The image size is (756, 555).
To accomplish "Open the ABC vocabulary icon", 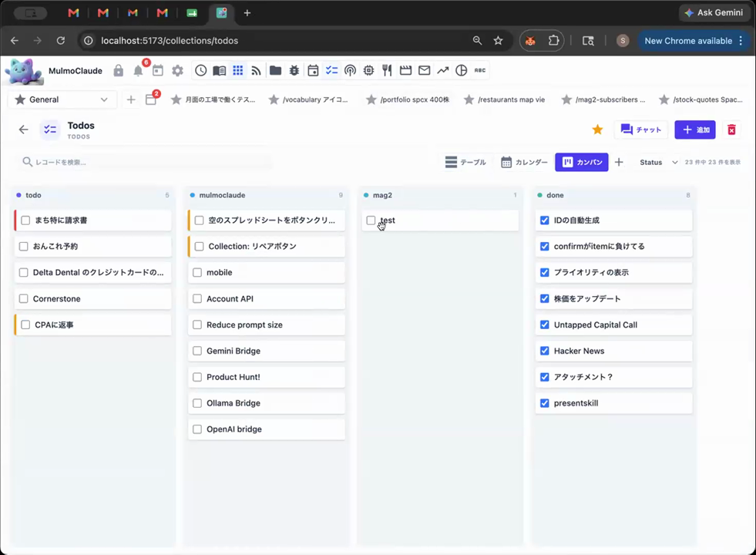I will pyautogui.click(x=480, y=70).
